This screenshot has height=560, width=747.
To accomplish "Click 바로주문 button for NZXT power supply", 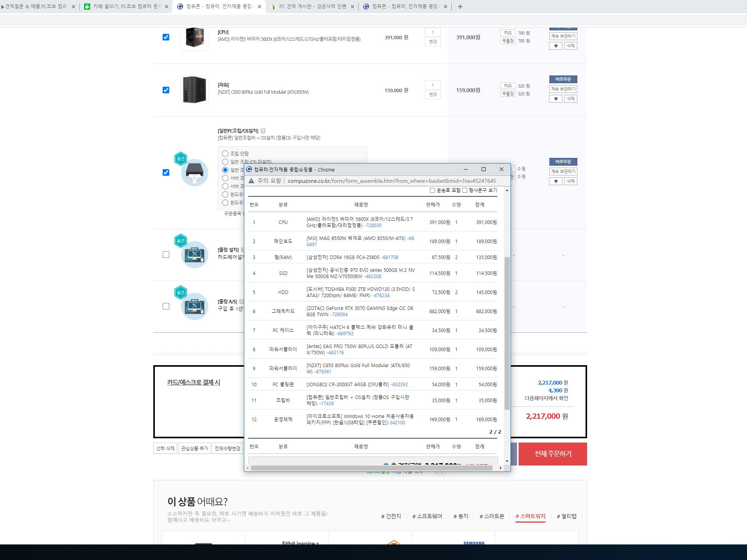I will point(563,79).
